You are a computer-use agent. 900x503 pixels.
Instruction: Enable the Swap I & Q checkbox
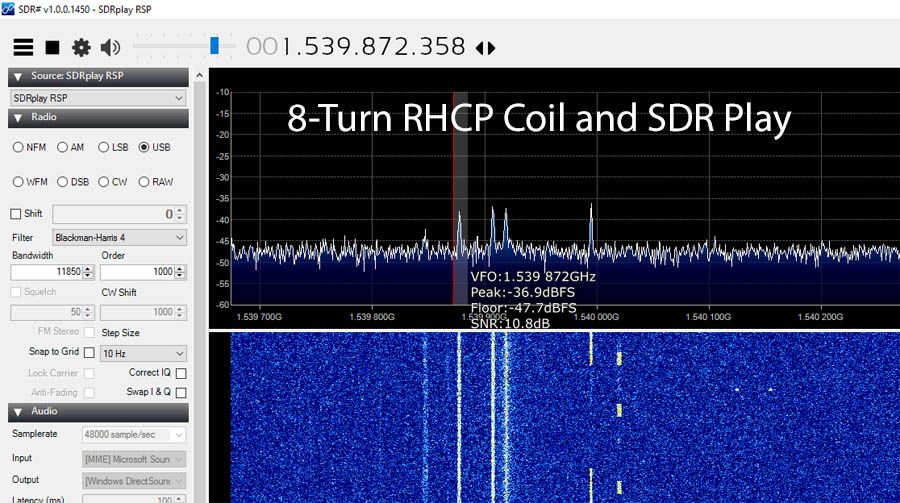(181, 393)
